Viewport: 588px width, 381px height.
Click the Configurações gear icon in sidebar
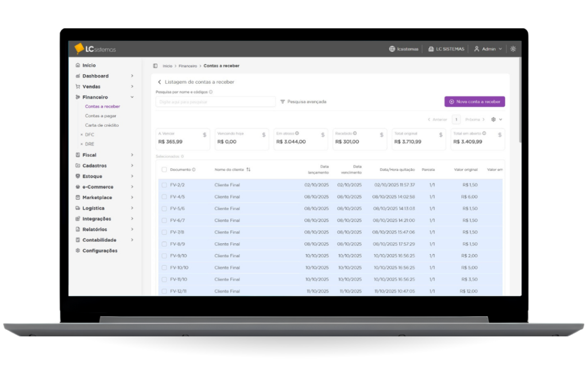[78, 251]
